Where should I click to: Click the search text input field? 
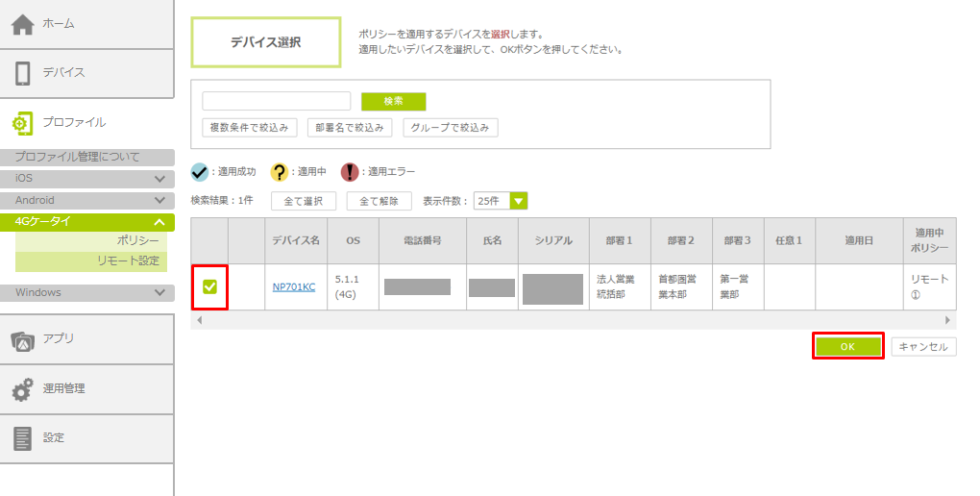pyautogui.click(x=276, y=101)
